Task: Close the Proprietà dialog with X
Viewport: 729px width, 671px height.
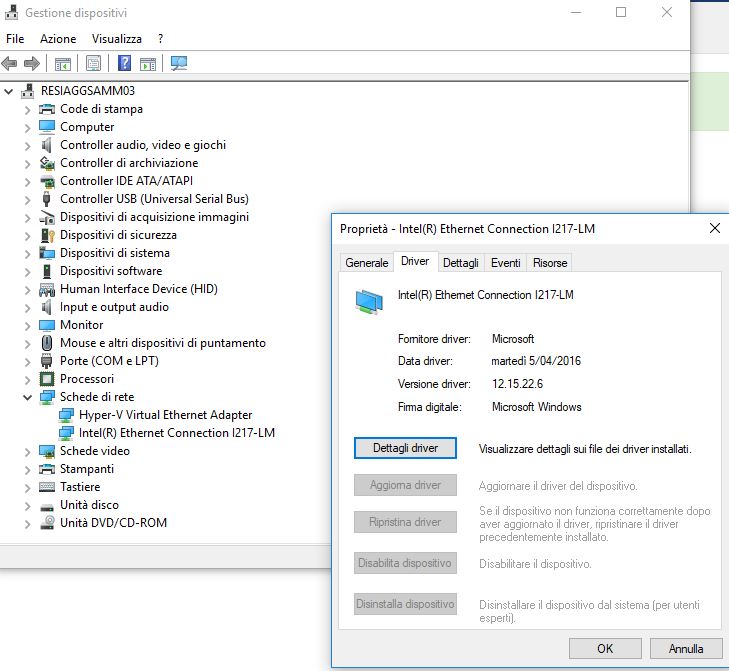Action: click(715, 228)
